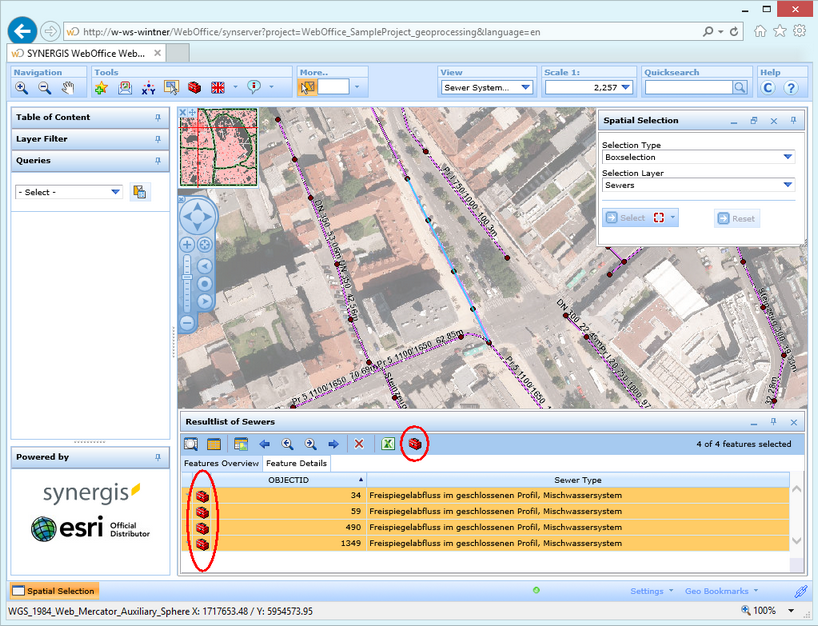This screenshot has width=818, height=626.
Task: Select the Pan hand tool
Action: click(x=68, y=88)
